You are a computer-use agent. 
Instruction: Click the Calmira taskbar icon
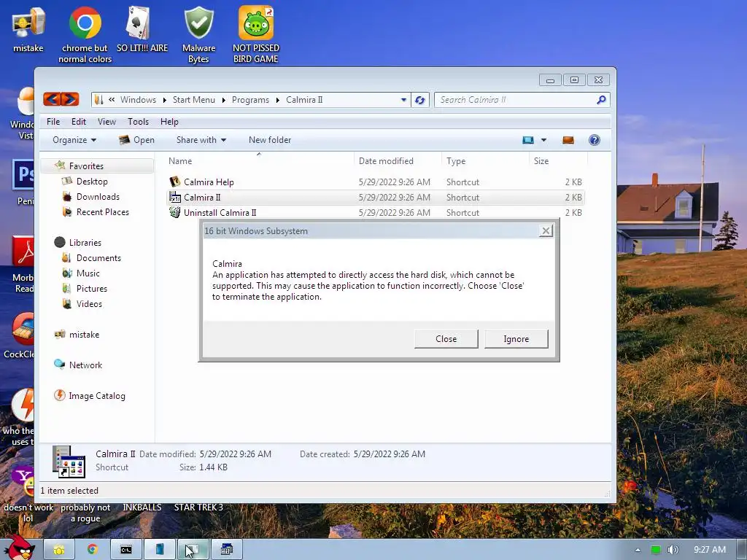(x=226, y=550)
